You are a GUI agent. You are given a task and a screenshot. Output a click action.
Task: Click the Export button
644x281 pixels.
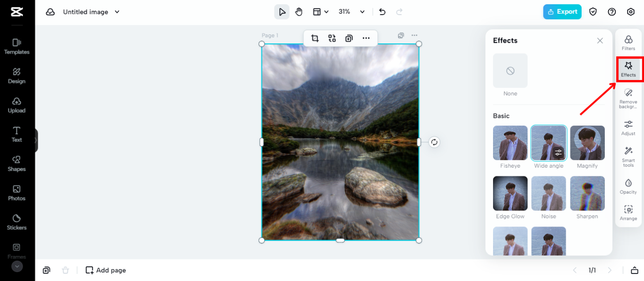[x=562, y=12]
